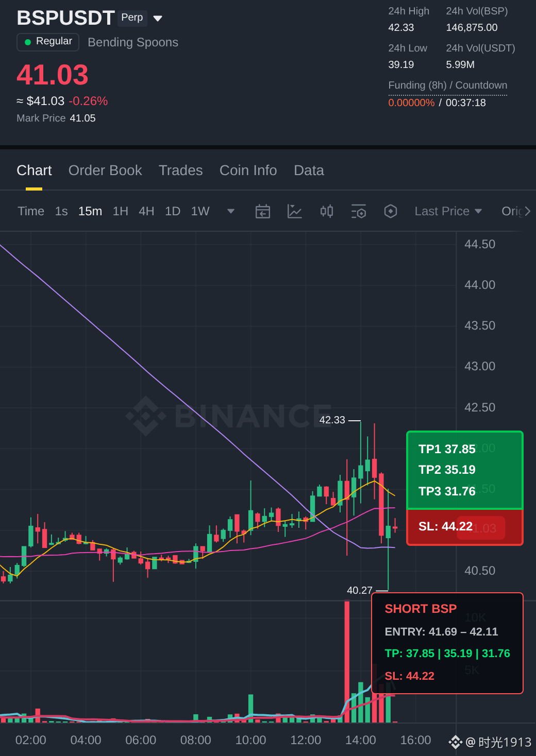Screen dimensions: 536x756
Task: Click the 00:37:18 funding countdown
Action: (466, 102)
